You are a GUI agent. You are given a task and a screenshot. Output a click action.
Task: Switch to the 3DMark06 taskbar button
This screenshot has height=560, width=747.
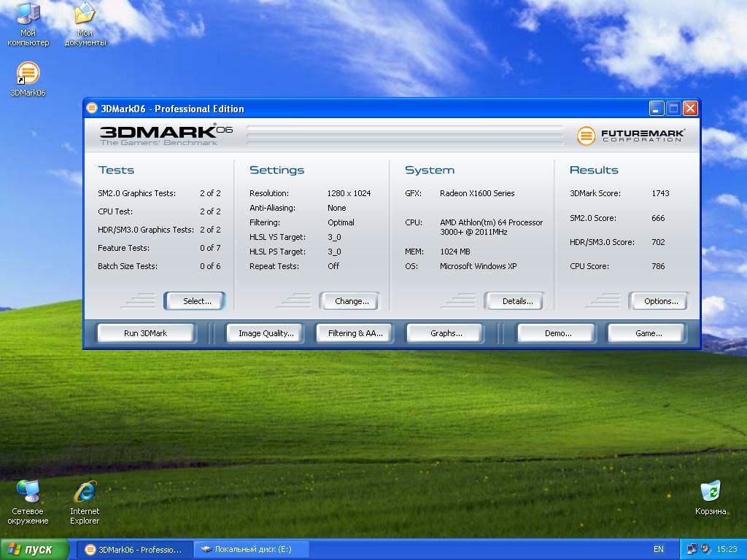point(134,550)
